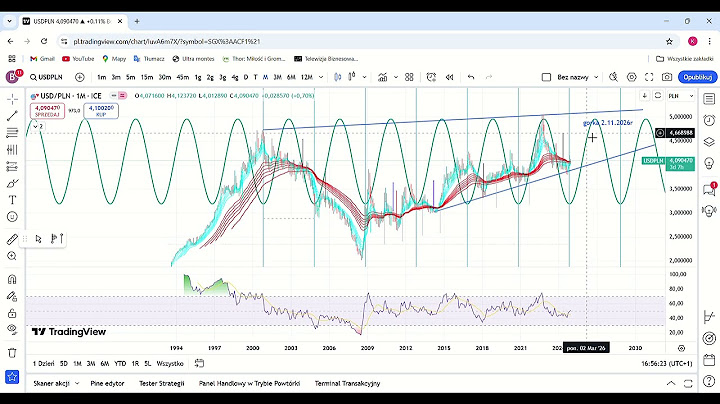This screenshot has width=720, height=404.
Task: Expand the Bez nazwy layout dropdown
Action: [x=596, y=77]
